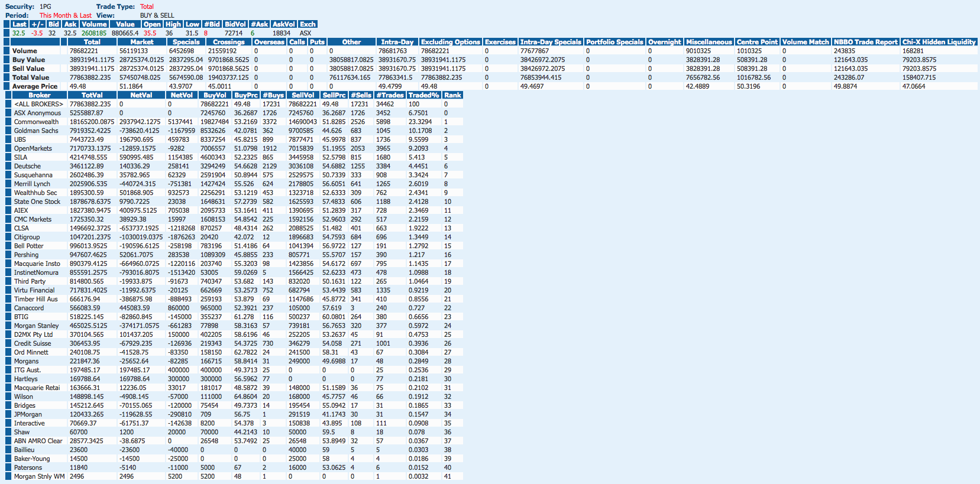Image resolution: width=980 pixels, height=484 pixels.
Task: Select the <ALL BROKERS> row
Action: (234, 104)
